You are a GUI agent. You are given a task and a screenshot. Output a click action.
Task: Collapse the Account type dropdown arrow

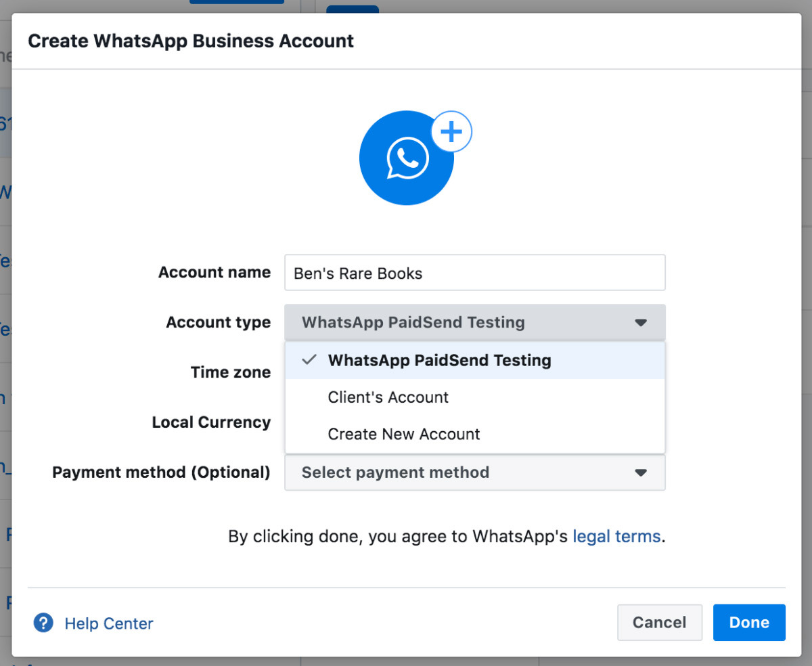pyautogui.click(x=641, y=323)
